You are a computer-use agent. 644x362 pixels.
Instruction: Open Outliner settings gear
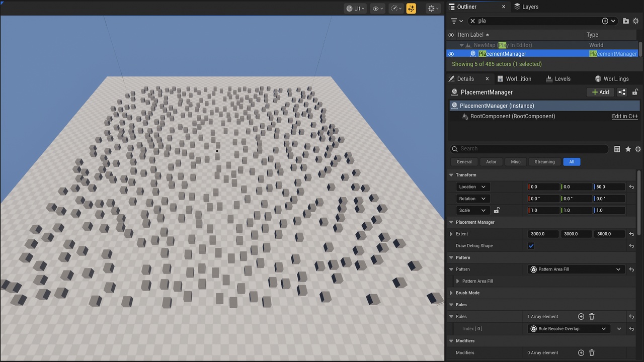tap(636, 21)
